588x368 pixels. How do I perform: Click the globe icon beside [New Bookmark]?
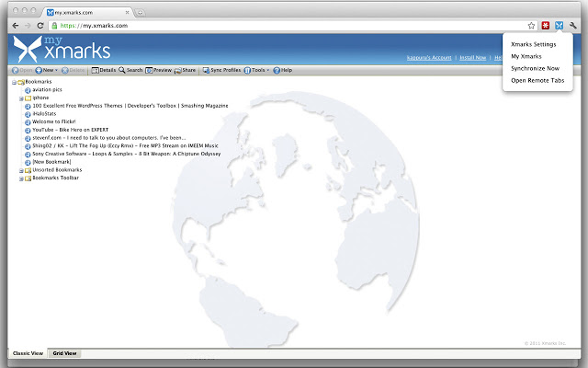coord(28,163)
